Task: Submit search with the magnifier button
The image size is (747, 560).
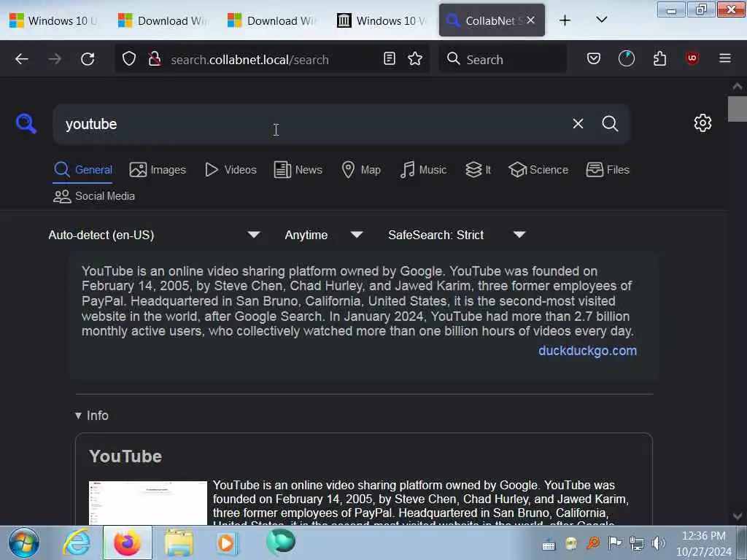Action: [610, 124]
